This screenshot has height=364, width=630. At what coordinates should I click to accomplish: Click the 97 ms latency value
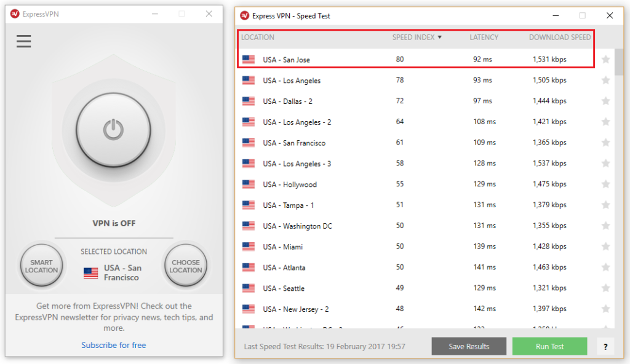(482, 101)
